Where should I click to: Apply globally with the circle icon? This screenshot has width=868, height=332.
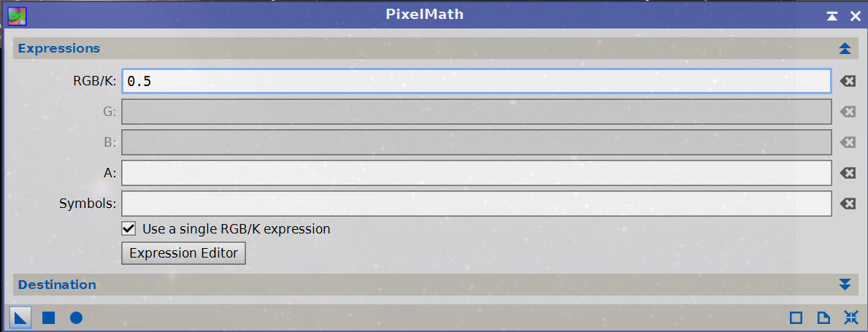click(x=77, y=317)
